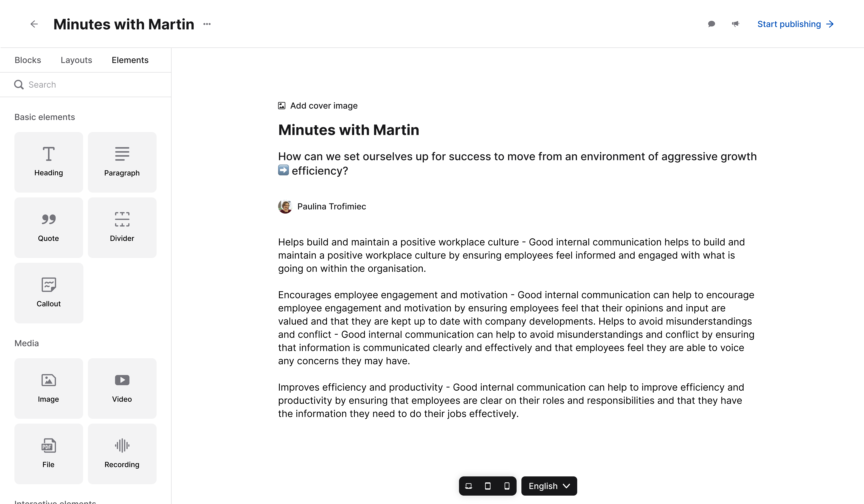Switch to desktop preview mode
864x504 pixels.
tap(469, 486)
